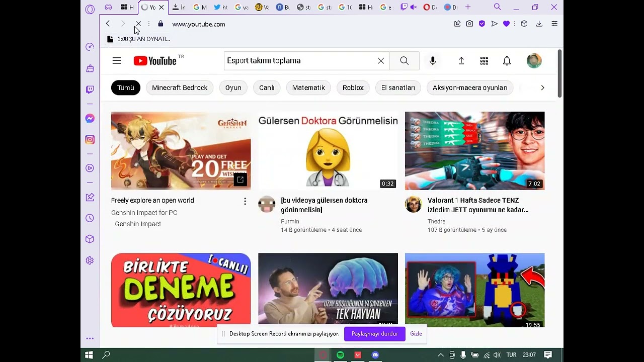
Task: Open Instagram in the sidebar
Action: [x=90, y=140]
